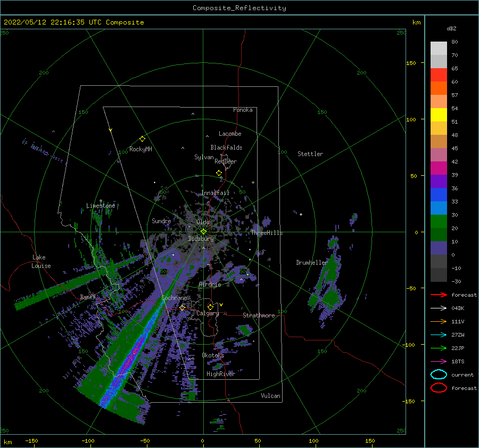
Task: Click the RedDeer city label
Action: click(x=226, y=161)
